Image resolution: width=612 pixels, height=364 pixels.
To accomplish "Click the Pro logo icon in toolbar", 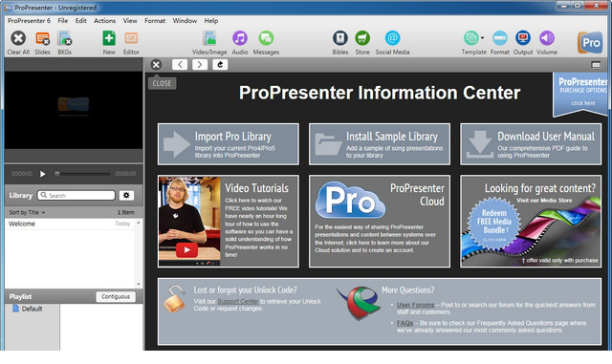I will 590,42.
